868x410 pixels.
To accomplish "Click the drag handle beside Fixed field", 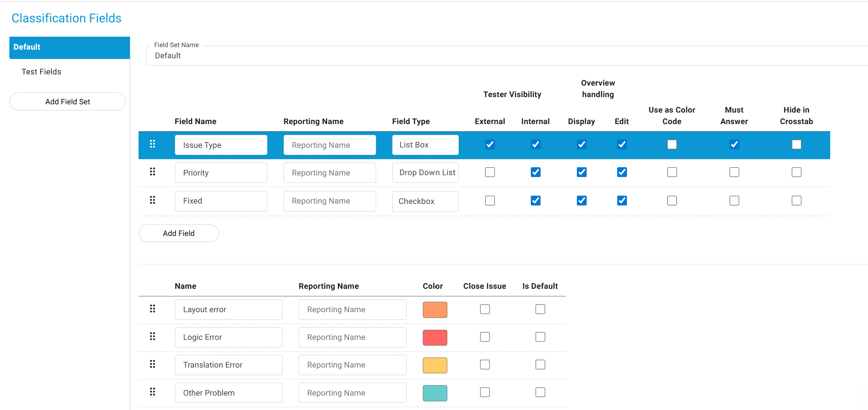I will (153, 200).
